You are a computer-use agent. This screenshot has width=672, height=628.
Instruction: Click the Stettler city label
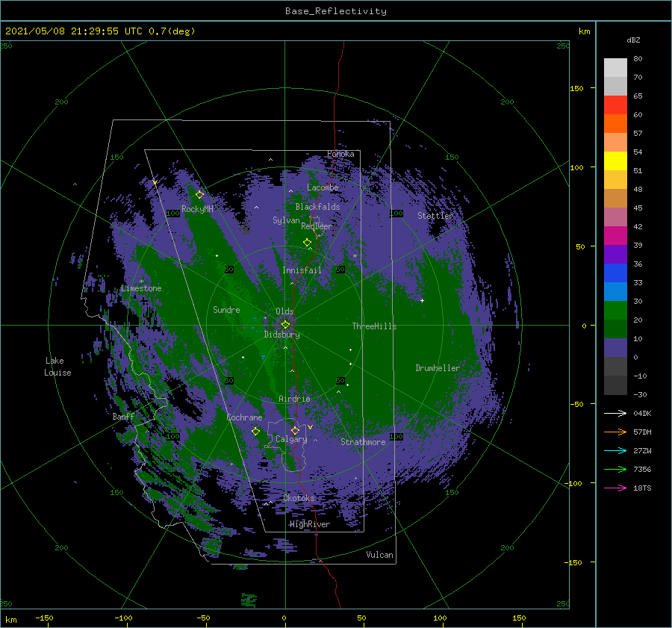click(x=435, y=216)
